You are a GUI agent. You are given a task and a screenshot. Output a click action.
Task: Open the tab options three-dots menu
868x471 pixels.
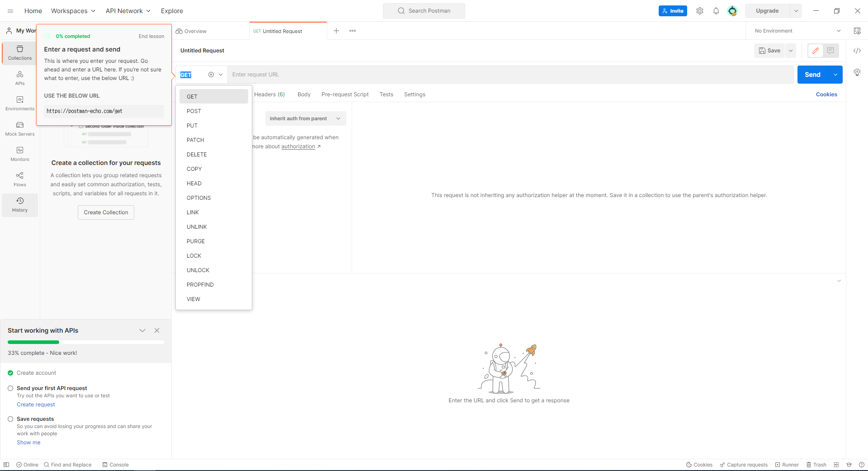pos(353,31)
